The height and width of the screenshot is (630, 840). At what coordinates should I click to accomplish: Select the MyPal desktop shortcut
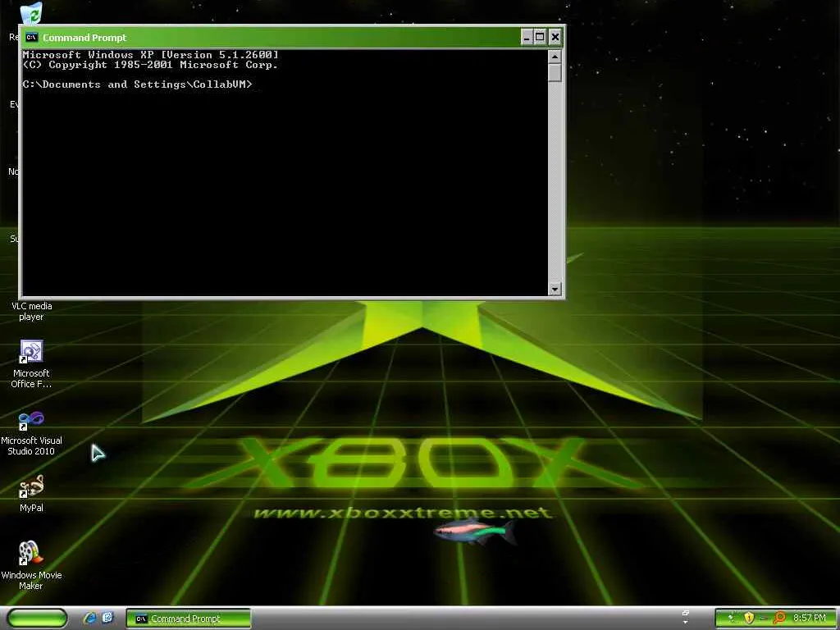(31, 493)
